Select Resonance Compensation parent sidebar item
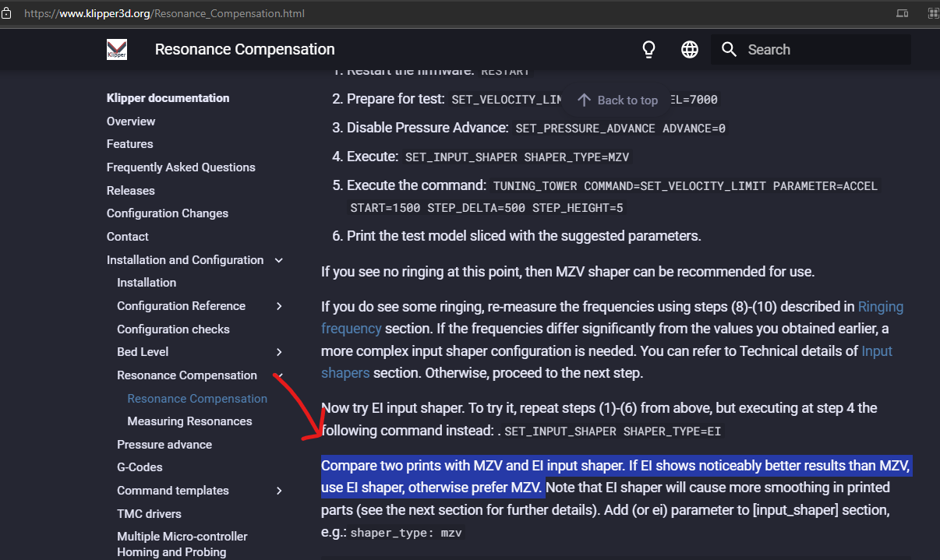 pos(187,375)
